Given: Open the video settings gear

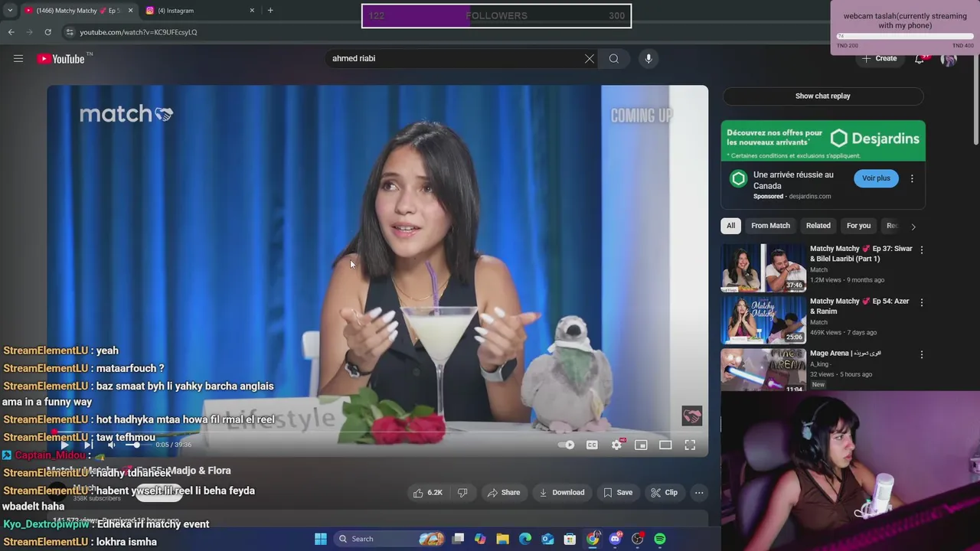Looking at the screenshot, I should tap(616, 445).
